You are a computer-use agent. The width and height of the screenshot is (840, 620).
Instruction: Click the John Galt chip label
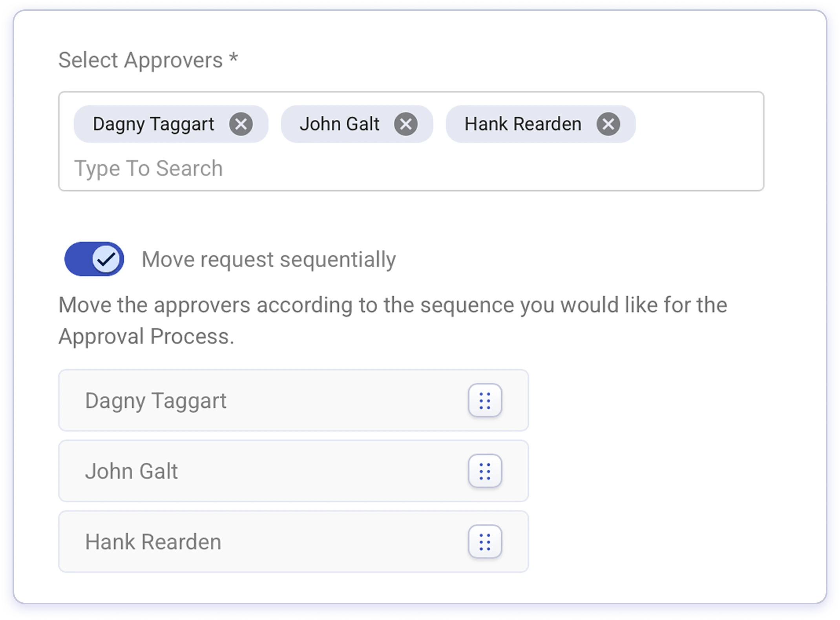tap(339, 124)
